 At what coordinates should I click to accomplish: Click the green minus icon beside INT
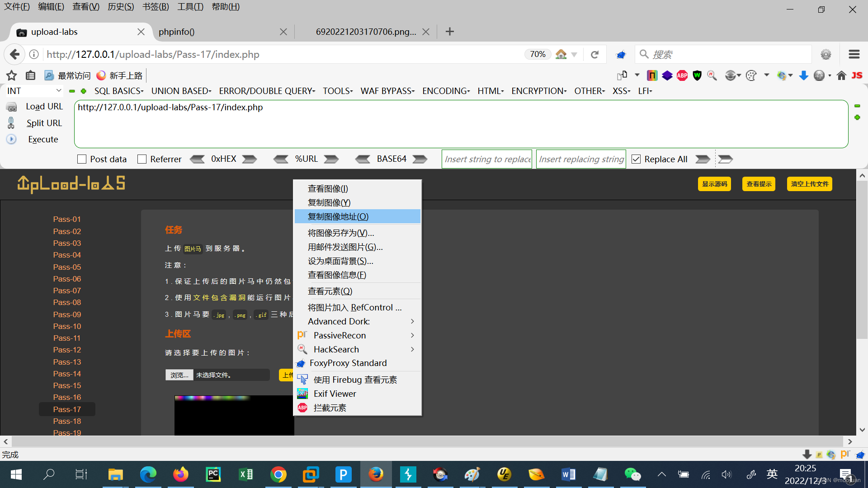[72, 91]
